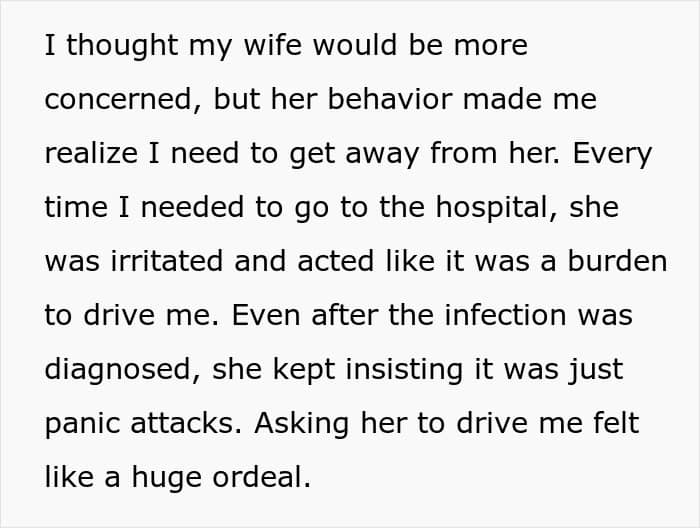The height and width of the screenshot is (528, 700).
Task: Click the word "Asking"
Action: coord(301,424)
